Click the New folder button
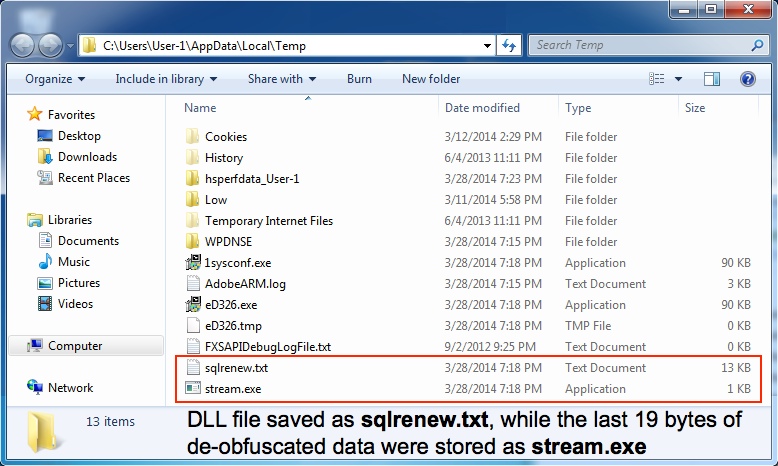Image resolution: width=778 pixels, height=466 pixels. click(x=431, y=79)
